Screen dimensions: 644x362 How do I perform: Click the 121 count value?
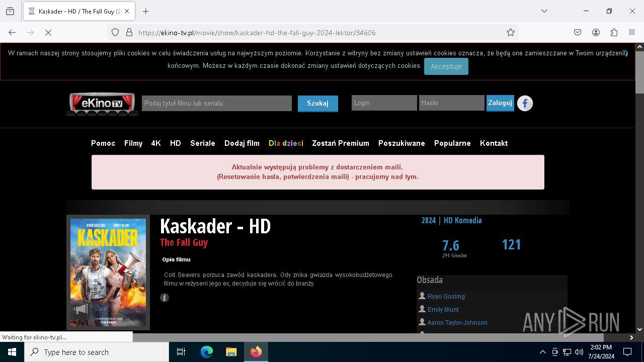coord(511,244)
